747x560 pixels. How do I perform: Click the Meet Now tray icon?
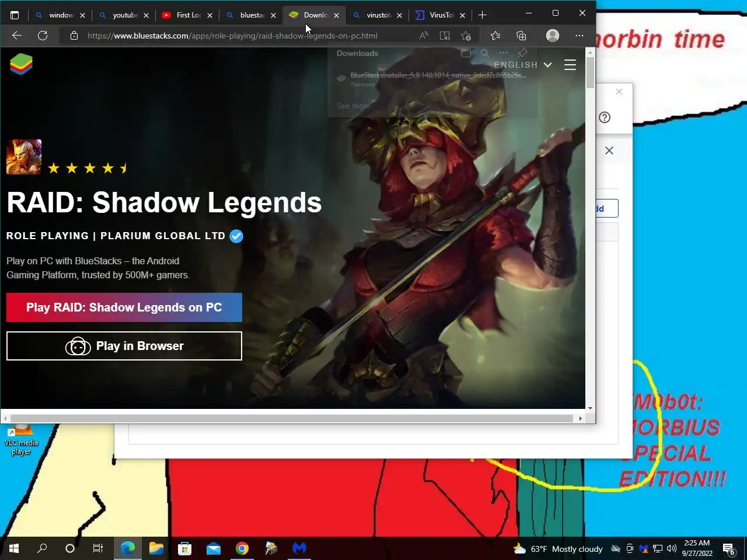pyautogui.click(x=630, y=549)
